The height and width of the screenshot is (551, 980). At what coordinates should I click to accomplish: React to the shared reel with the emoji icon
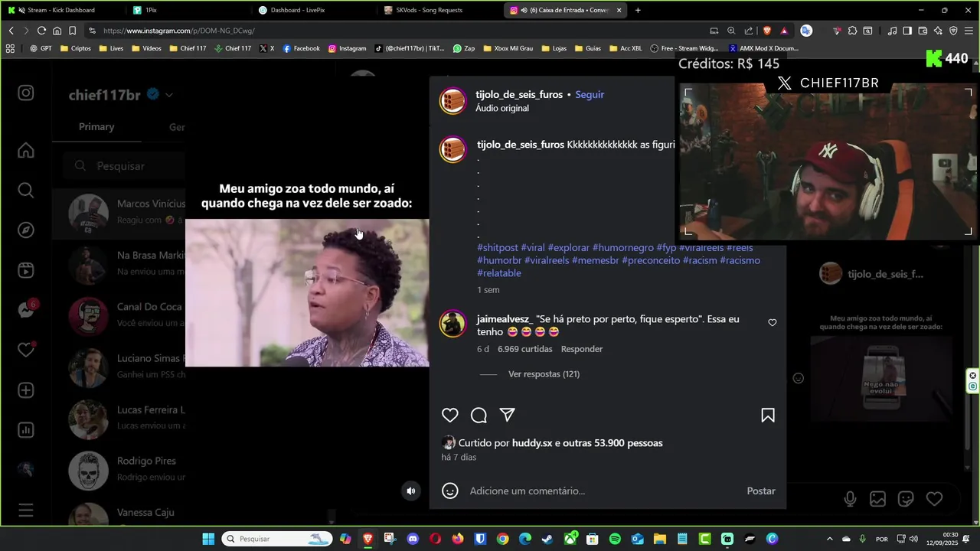click(x=798, y=378)
